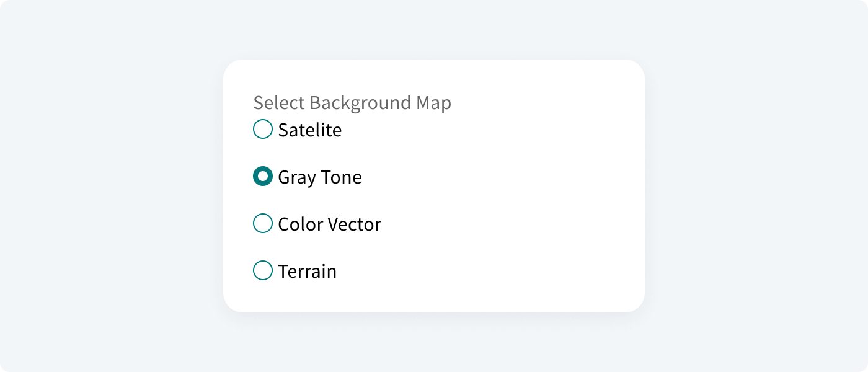The image size is (868, 372).
Task: Click the "Terrain" option label text
Action: 308,272
